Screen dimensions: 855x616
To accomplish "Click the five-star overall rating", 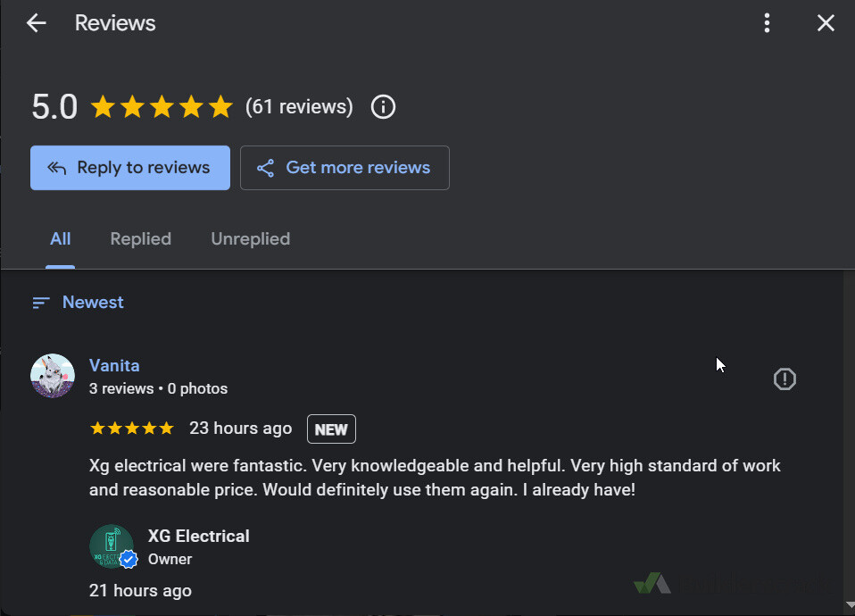I will pos(162,107).
